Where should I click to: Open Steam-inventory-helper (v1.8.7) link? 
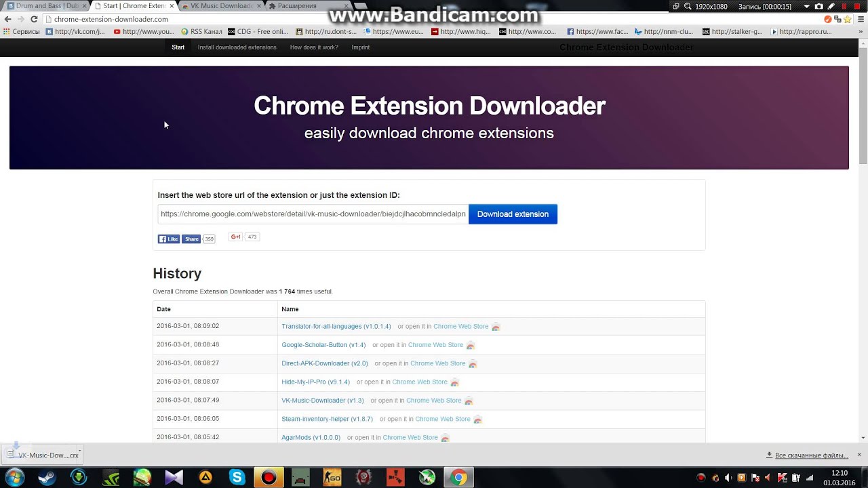328,420
